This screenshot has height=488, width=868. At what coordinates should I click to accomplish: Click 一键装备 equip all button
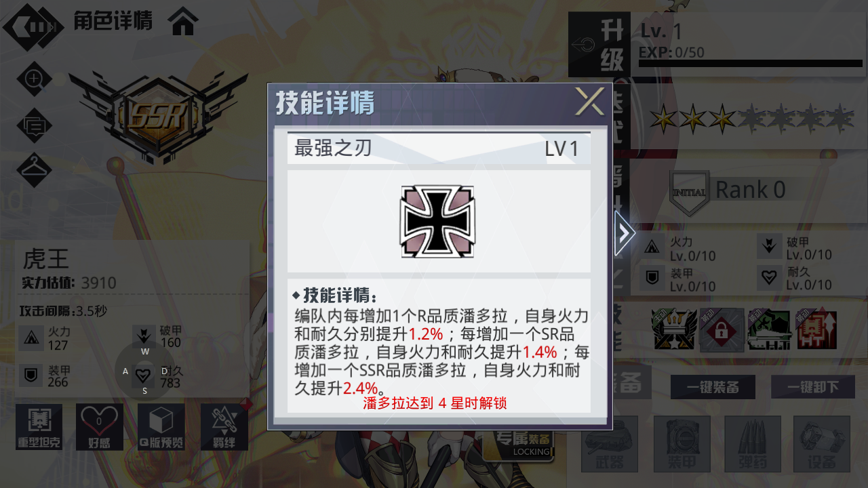713,387
